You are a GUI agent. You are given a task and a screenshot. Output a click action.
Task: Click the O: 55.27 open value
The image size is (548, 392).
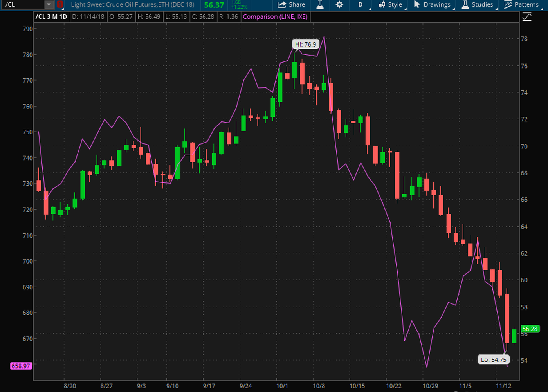[x=121, y=17]
